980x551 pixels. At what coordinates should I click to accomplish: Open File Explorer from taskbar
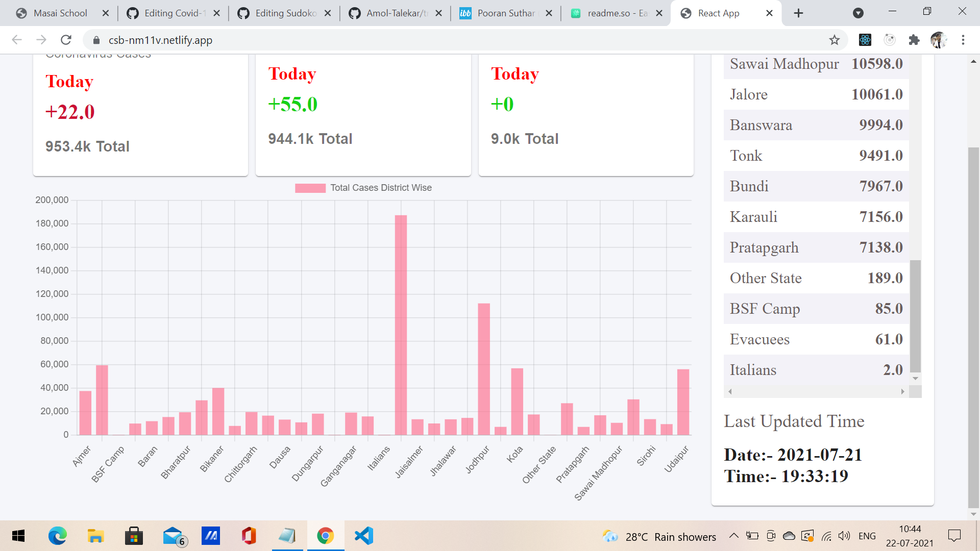pyautogui.click(x=95, y=536)
